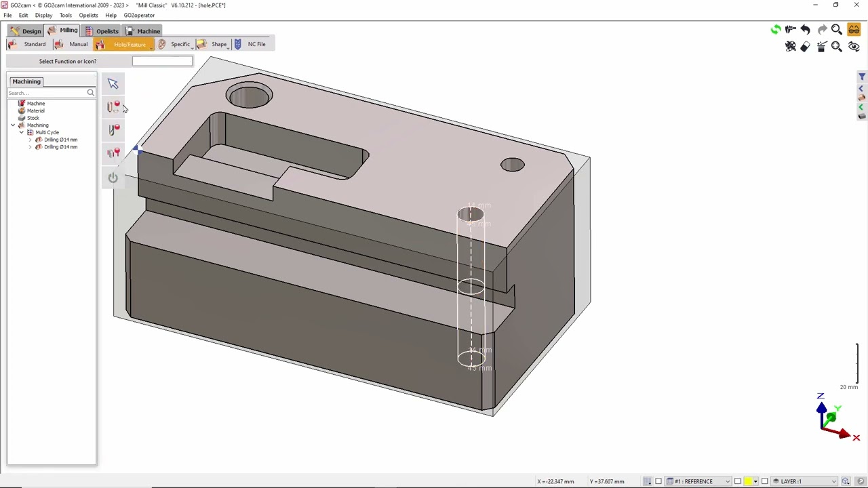
Task: Click the hole cycle icon with dashed ring
Action: 113,107
